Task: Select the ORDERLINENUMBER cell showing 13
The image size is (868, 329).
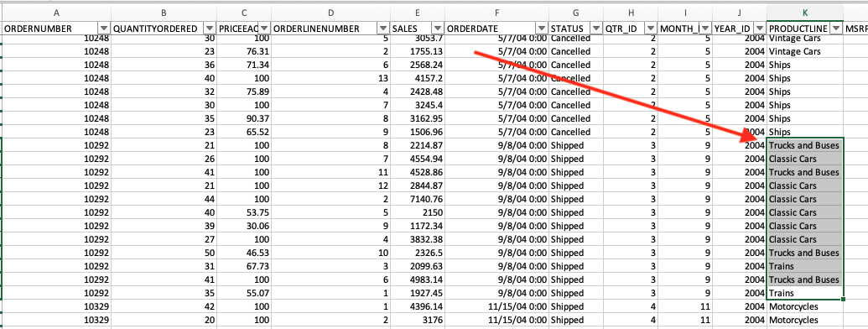Action: coord(330,78)
